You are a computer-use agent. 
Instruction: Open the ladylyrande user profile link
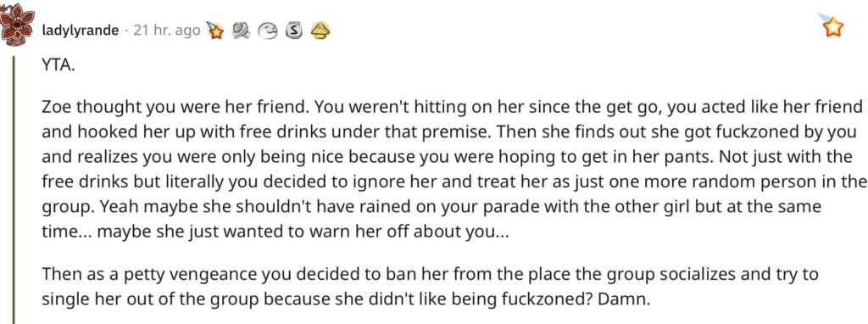pos(81,31)
